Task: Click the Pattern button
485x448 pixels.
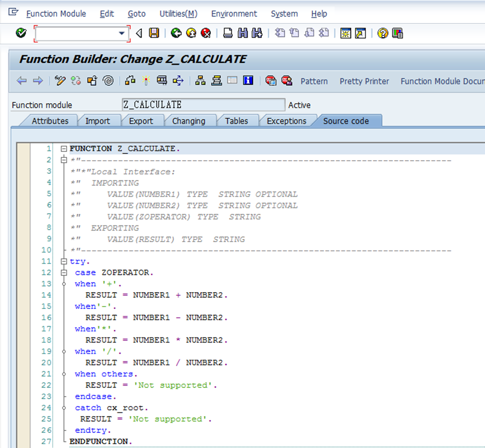Action: click(314, 81)
